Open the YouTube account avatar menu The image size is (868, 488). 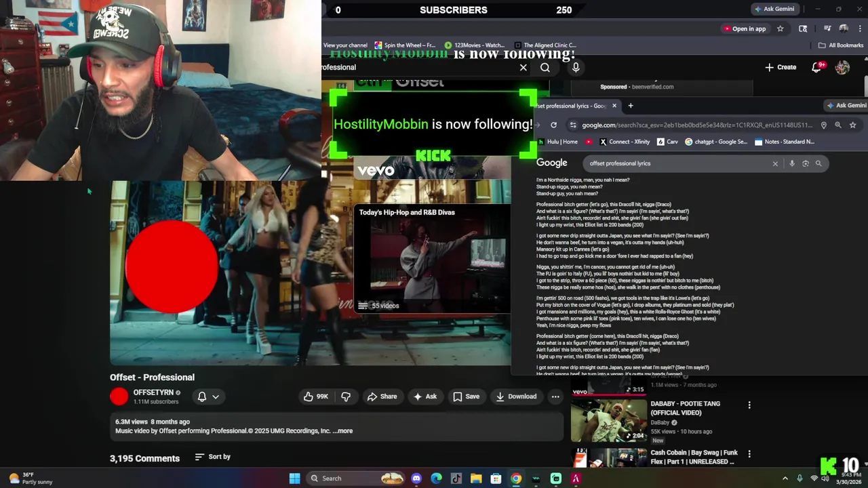(842, 67)
